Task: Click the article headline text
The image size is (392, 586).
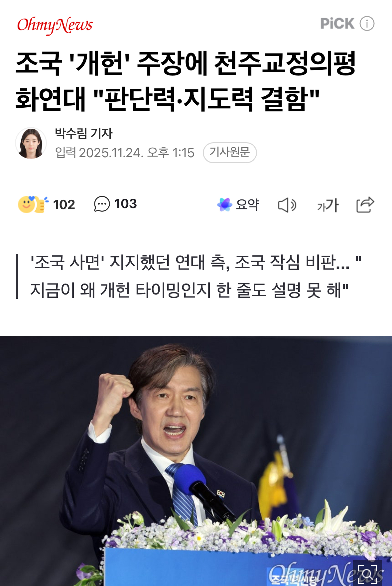Action: (x=186, y=81)
